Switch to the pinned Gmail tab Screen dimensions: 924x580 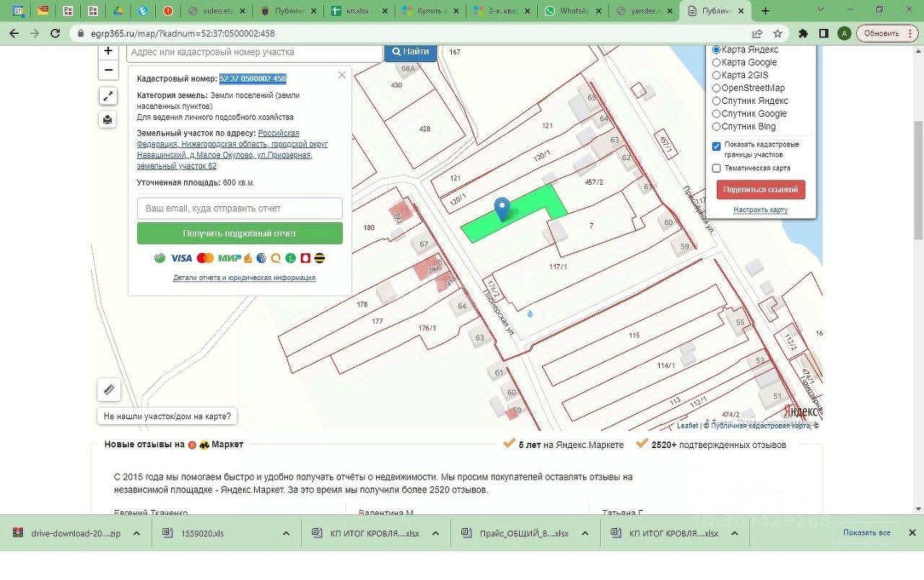(x=43, y=11)
